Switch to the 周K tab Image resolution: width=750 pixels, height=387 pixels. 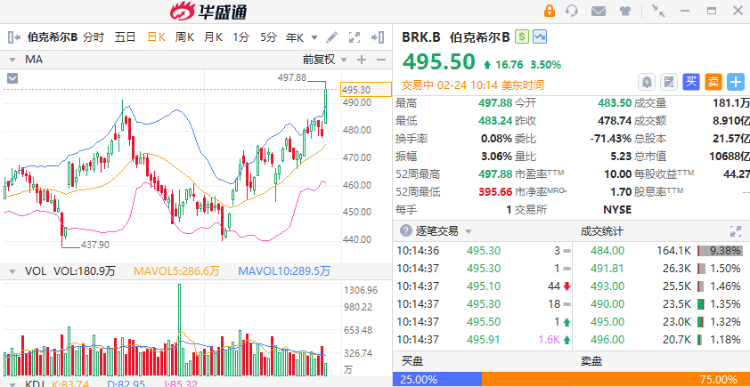pyautogui.click(x=184, y=37)
